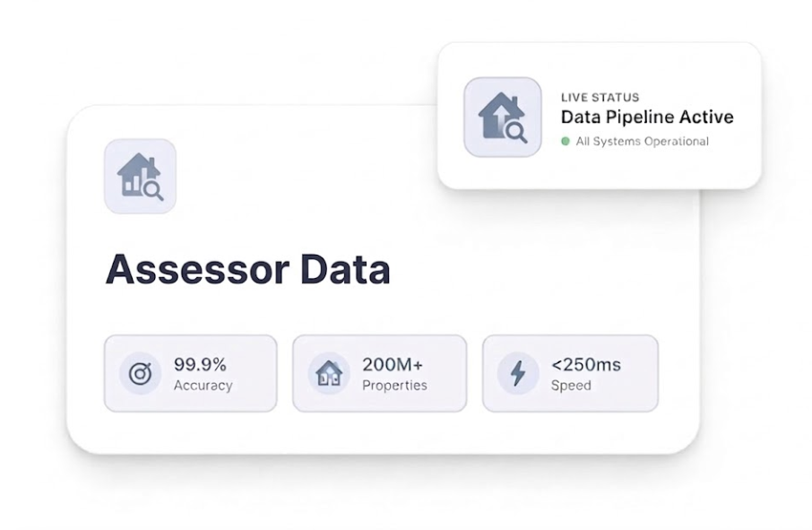The width and height of the screenshot is (812, 530).
Task: Select the Properties stat card
Action: tap(379, 374)
